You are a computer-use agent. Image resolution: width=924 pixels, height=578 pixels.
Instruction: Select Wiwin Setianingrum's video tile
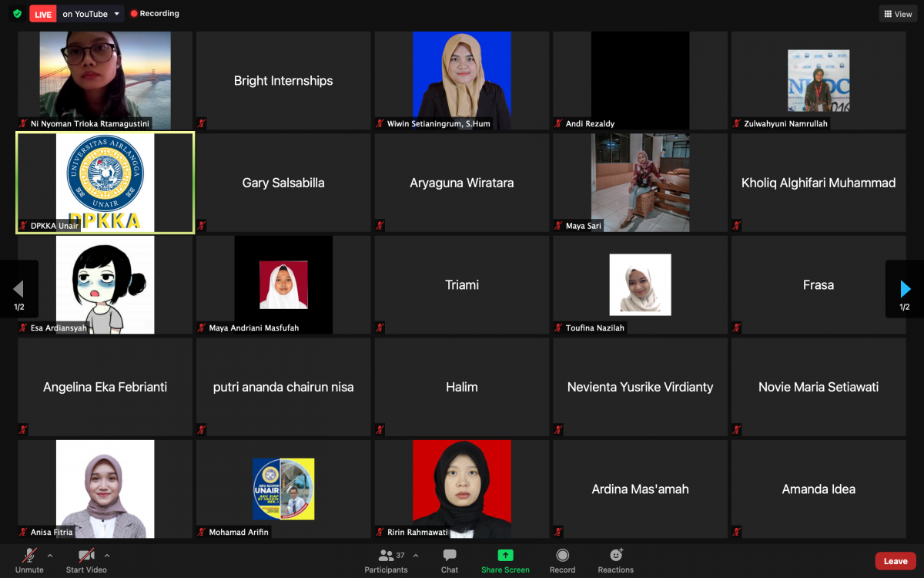point(462,80)
